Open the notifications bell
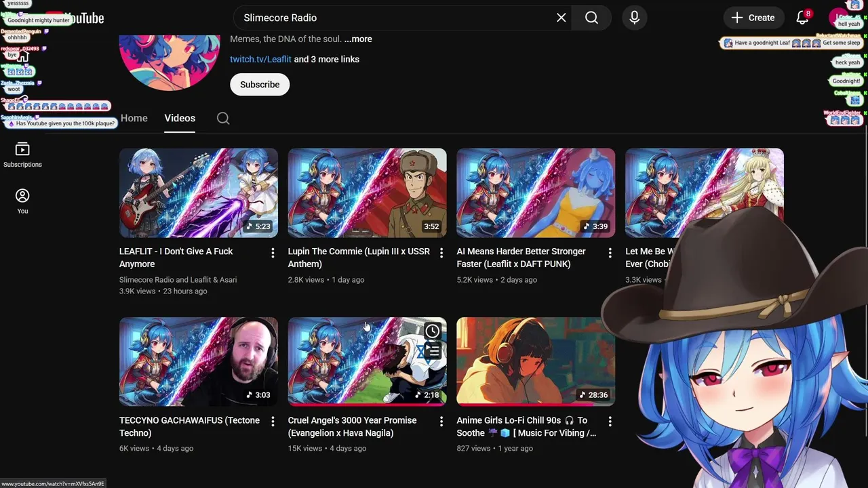The height and width of the screenshot is (488, 868). click(802, 18)
